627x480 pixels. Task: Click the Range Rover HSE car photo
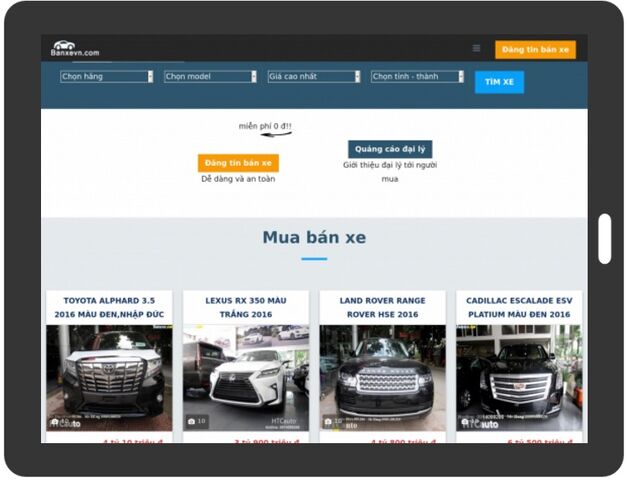[383, 378]
